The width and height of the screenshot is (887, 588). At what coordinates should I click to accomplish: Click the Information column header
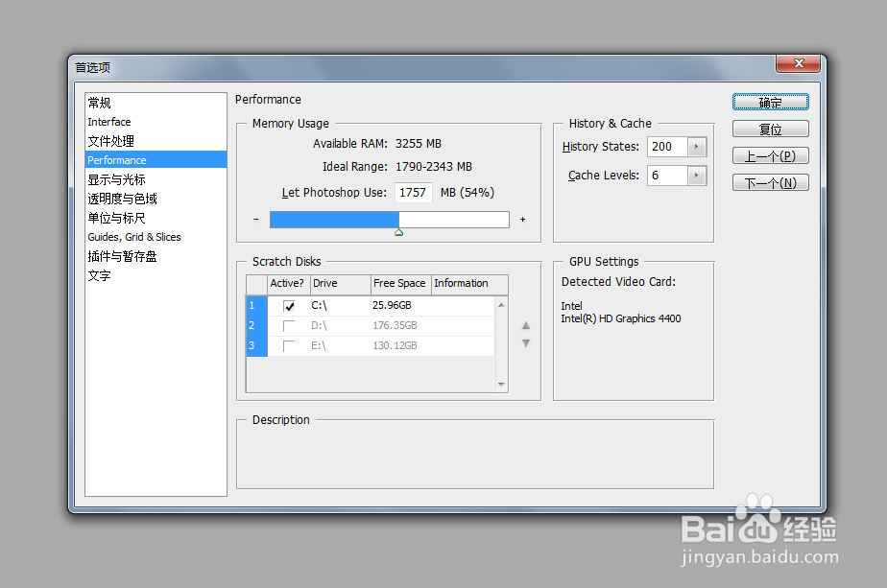click(x=469, y=284)
